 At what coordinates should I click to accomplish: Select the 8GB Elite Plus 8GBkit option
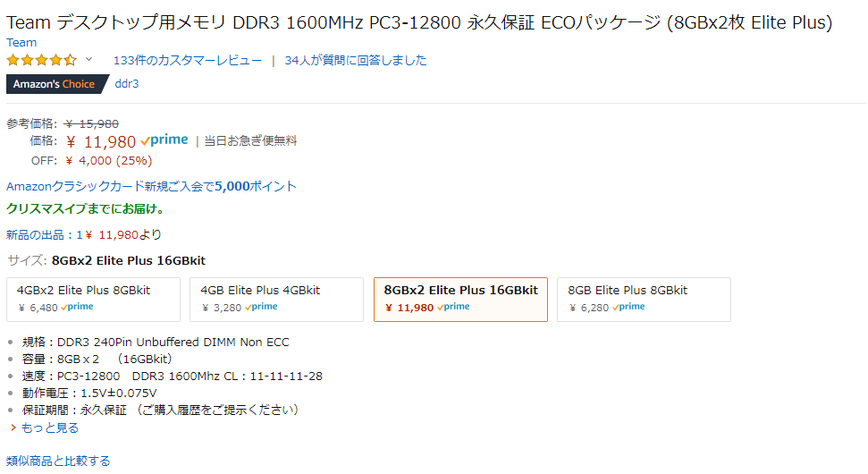click(x=644, y=299)
